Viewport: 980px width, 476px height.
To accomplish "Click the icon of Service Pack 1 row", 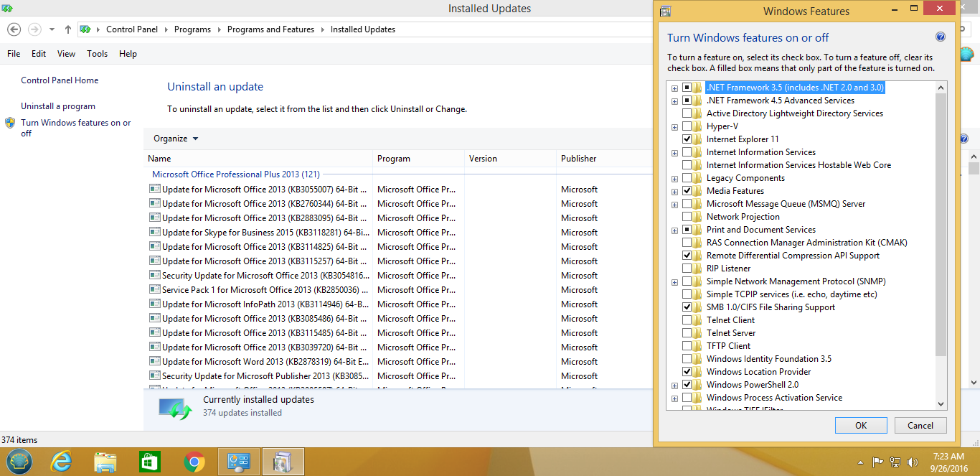I will tap(154, 290).
